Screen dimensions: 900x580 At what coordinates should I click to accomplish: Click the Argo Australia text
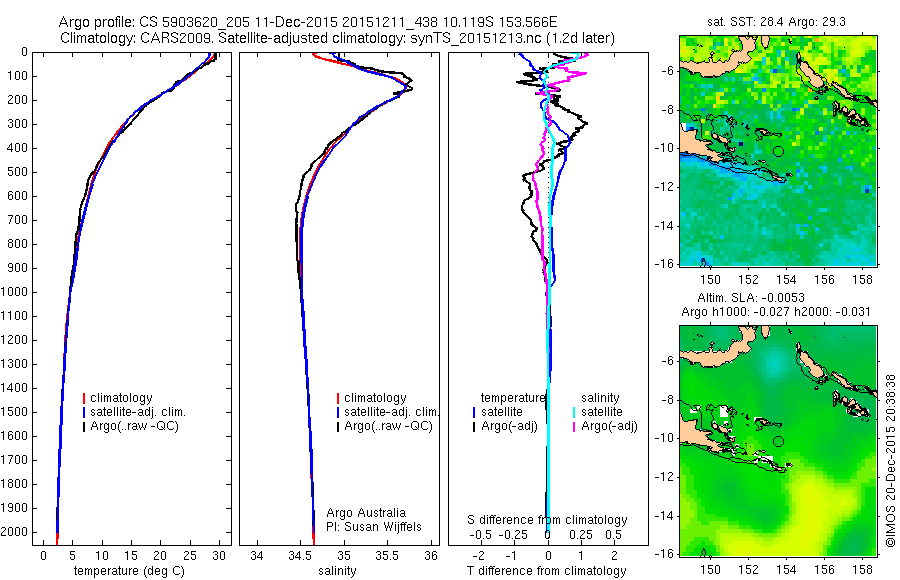(x=366, y=513)
